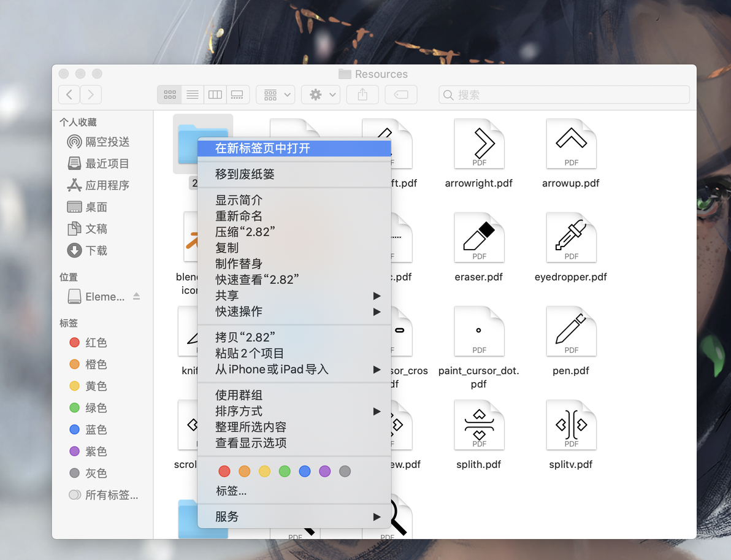Select the arrowup.pdf file icon

tap(571, 144)
